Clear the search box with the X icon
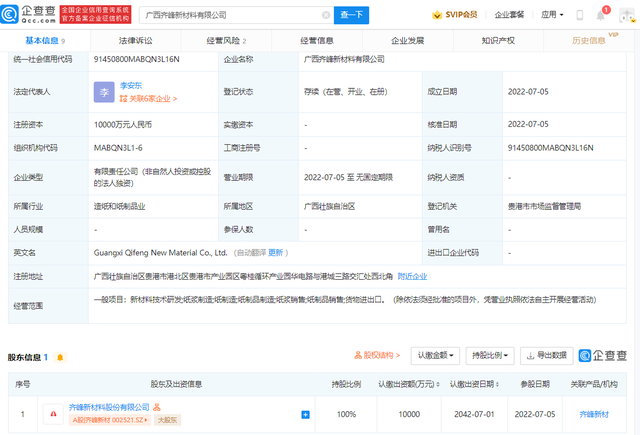The width and height of the screenshot is (640, 435). pos(325,15)
